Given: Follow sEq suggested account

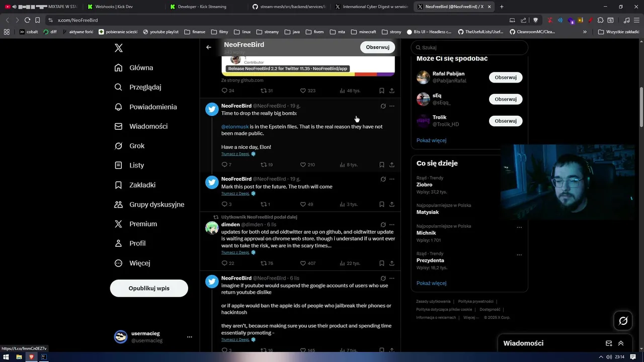Looking at the screenshot, I should coord(506,99).
